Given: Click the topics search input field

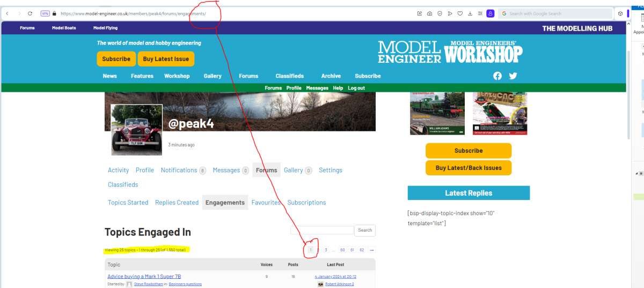Looking at the screenshot, I should [x=322, y=230].
